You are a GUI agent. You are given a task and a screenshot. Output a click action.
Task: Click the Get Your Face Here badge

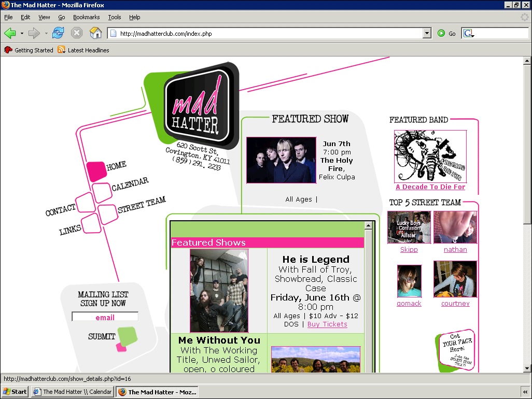click(x=455, y=350)
